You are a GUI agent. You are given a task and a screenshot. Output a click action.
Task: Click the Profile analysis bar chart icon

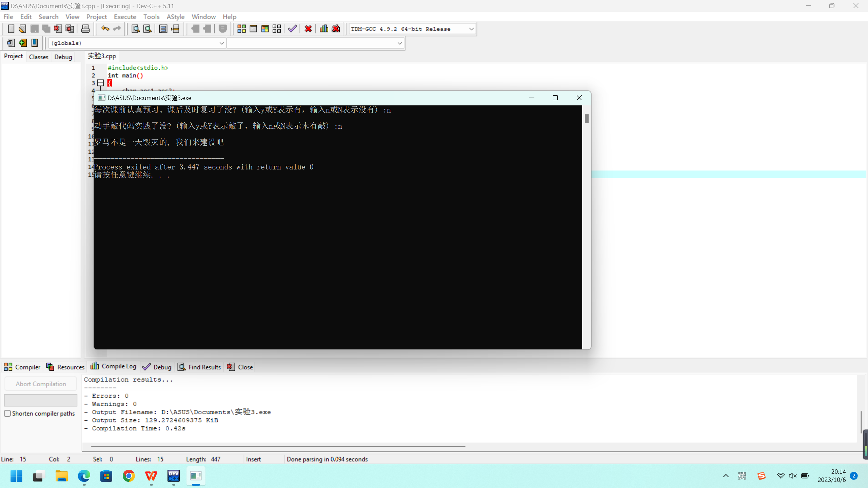pyautogui.click(x=324, y=29)
